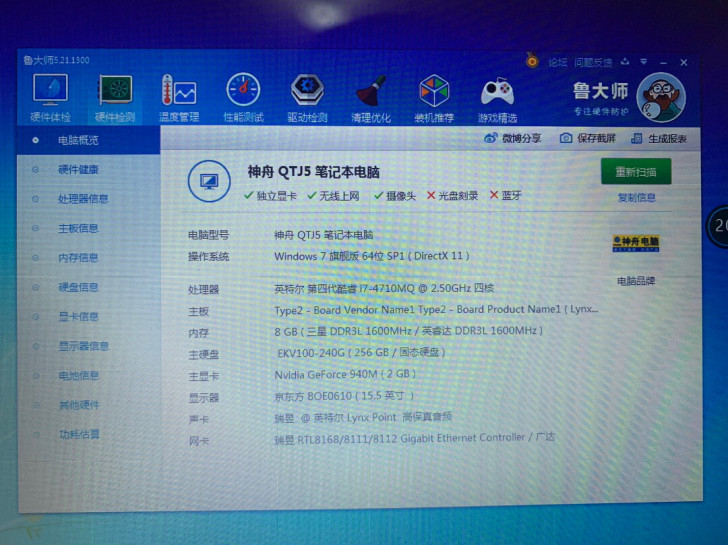
Task: Select 电脑概览 in sidebar
Action: coord(88,140)
